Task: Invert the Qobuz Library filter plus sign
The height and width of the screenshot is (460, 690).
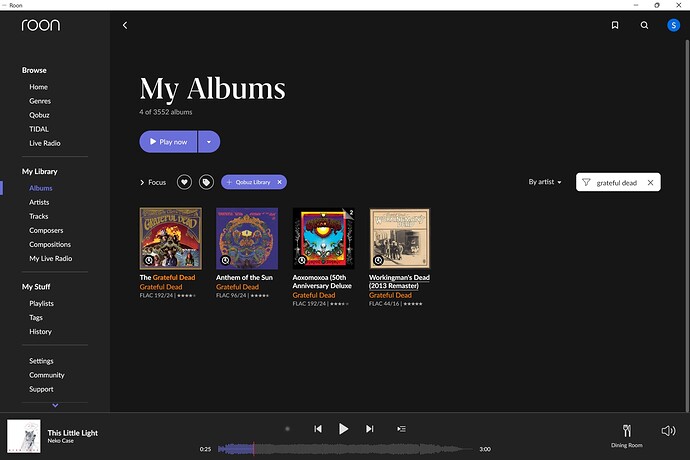Action: click(229, 182)
